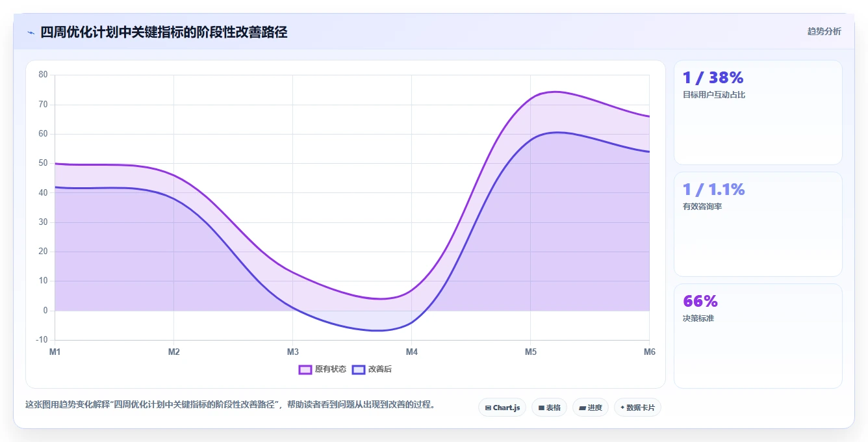The image size is (868, 442).
Task: Toggle the 原有状态 legend entry
Action: tap(322, 369)
